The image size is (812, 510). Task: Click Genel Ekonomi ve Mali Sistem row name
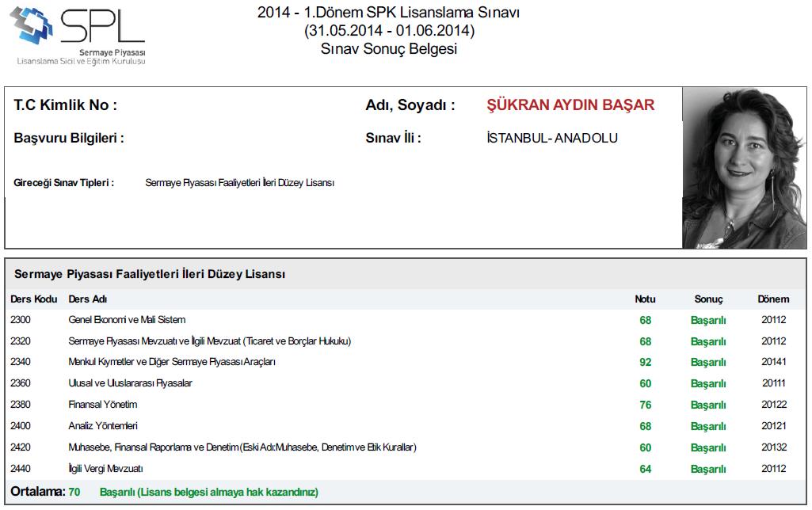[x=127, y=320]
